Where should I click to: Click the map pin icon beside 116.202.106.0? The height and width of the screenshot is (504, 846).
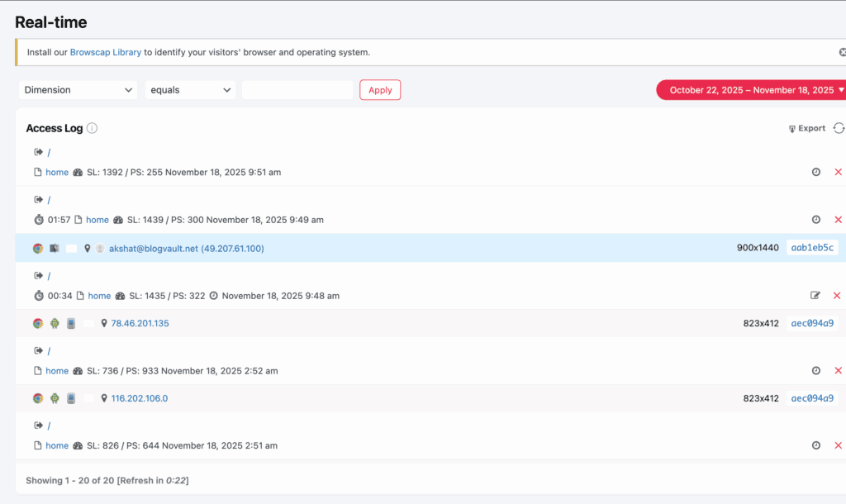click(x=104, y=398)
